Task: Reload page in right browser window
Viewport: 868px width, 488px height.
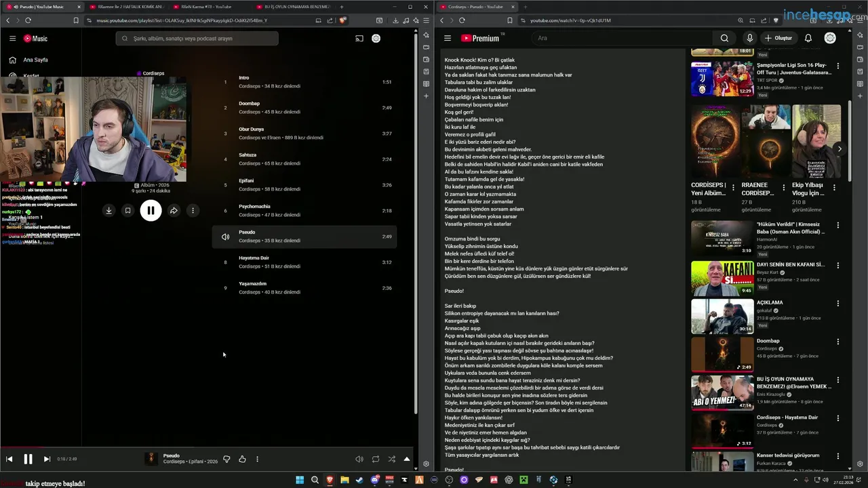Action: point(462,20)
